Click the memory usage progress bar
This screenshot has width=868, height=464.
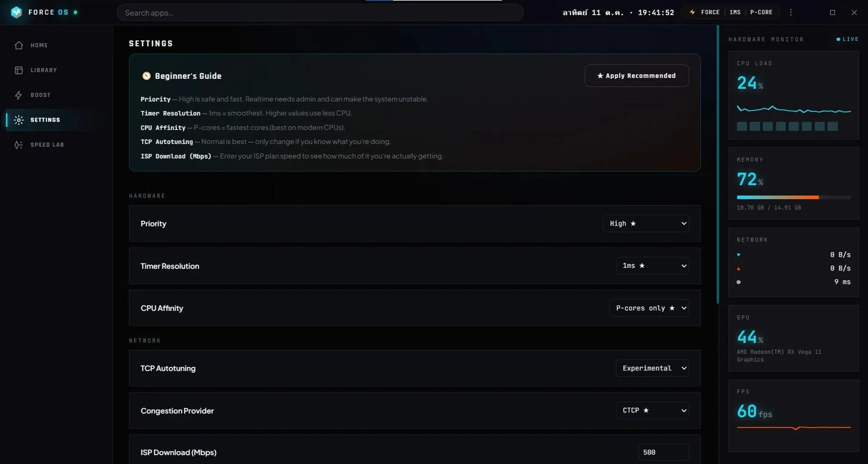point(793,197)
